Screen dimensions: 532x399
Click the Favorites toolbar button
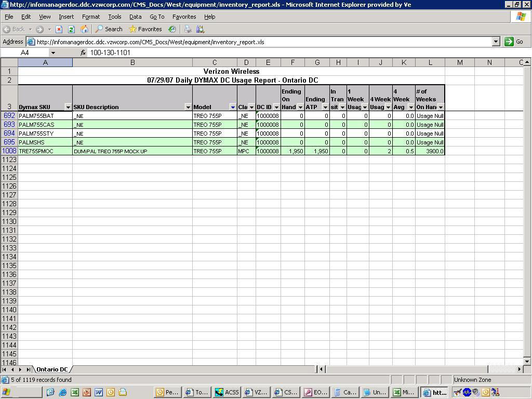point(145,29)
